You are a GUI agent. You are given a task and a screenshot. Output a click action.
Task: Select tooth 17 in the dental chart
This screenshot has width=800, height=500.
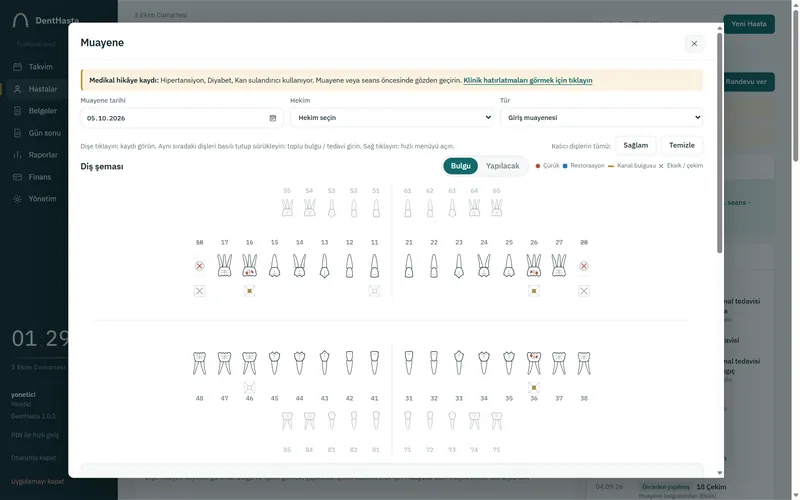pos(224,266)
